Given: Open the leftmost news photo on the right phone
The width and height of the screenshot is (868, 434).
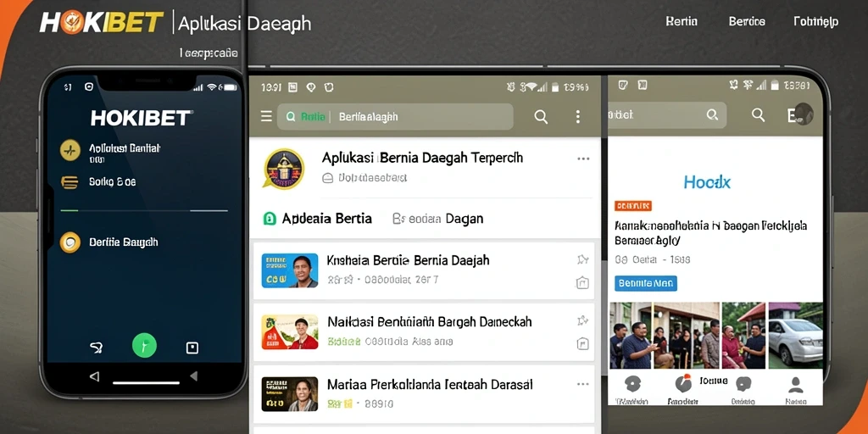Looking at the screenshot, I should [630, 335].
